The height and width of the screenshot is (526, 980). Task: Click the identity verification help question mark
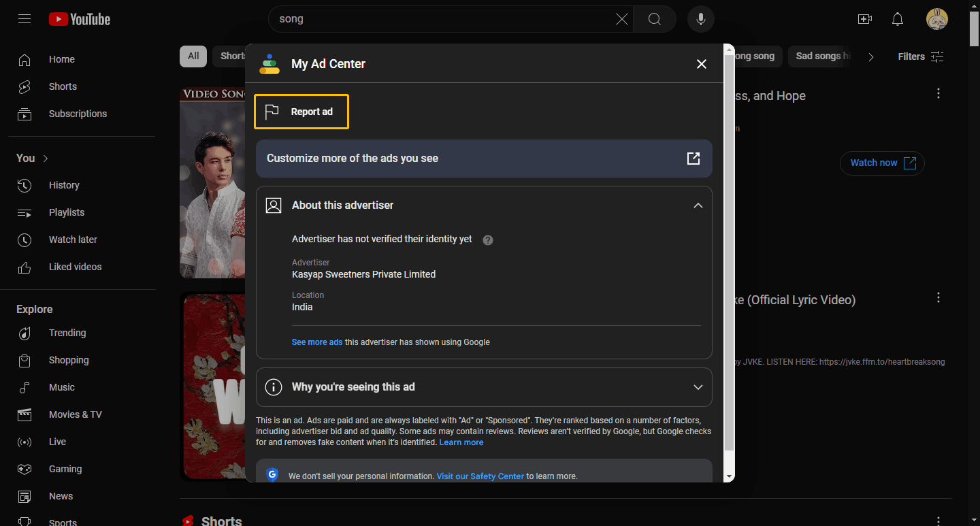click(488, 240)
